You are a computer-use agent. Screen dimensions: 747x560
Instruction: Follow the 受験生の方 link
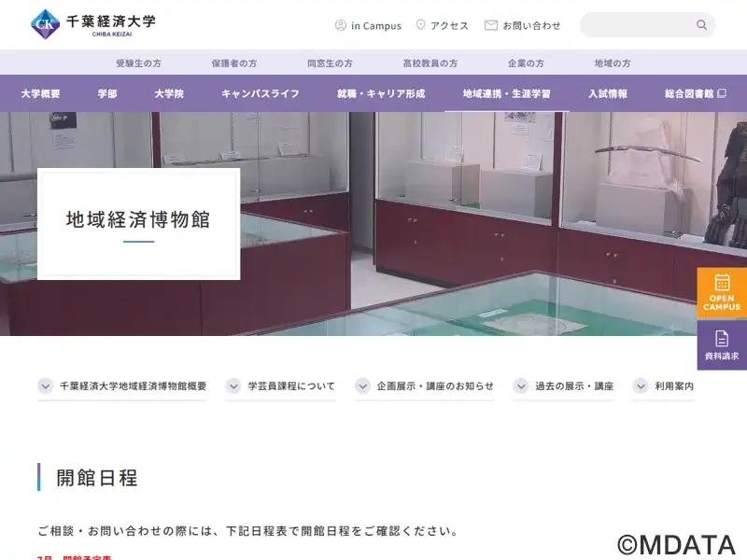pos(138,63)
